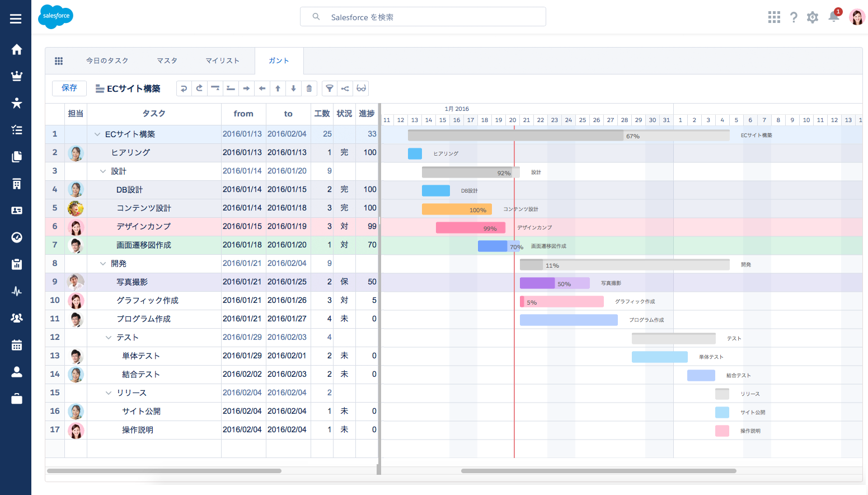Select the 写真撮影 50% gantt bar
The height and width of the screenshot is (495, 868).
pos(555,283)
